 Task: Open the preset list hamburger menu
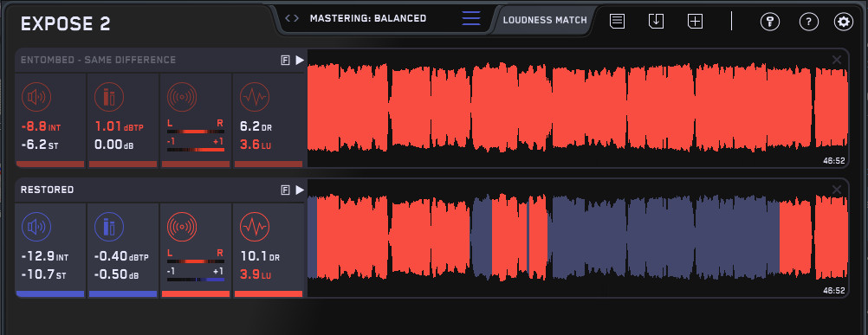coord(471,18)
